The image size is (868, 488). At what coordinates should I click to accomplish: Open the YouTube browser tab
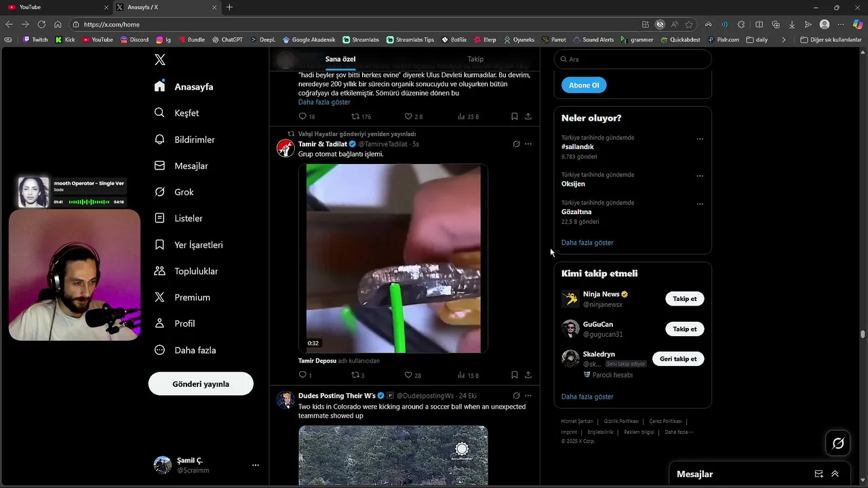click(58, 7)
